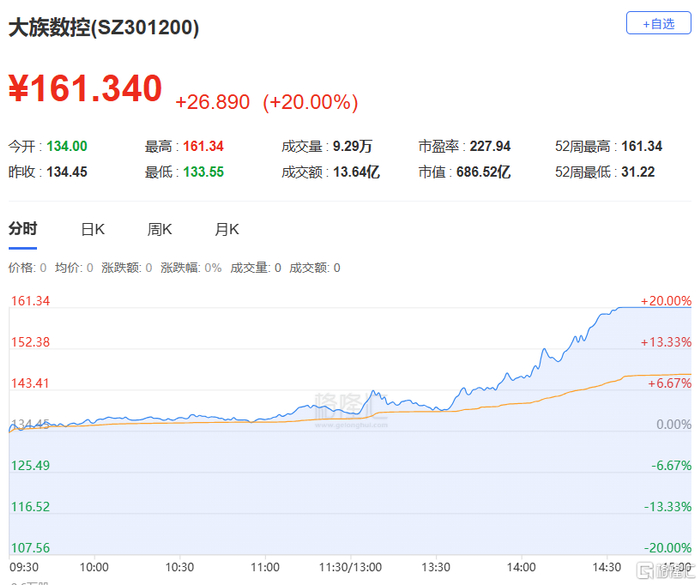
Task: Click the 均价: 0 chart readout
Action: click(74, 268)
